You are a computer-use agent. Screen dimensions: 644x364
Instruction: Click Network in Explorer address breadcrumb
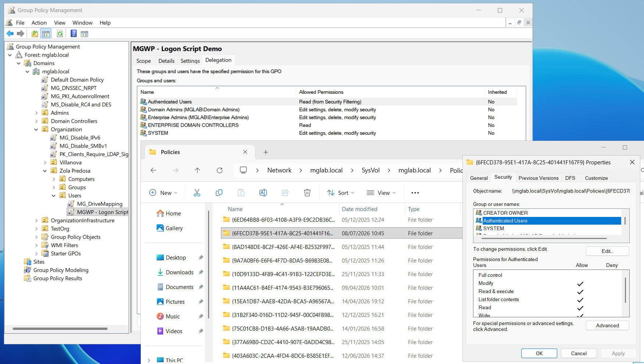(x=279, y=170)
